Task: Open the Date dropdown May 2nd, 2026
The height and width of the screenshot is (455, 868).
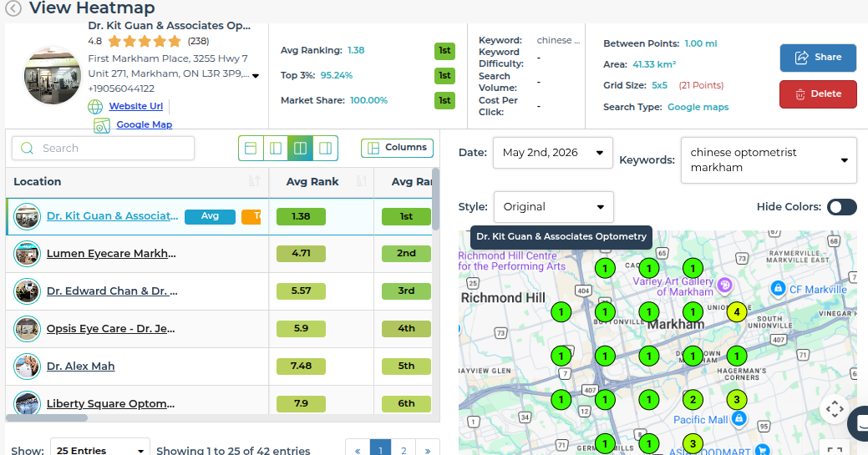Action: pos(552,153)
